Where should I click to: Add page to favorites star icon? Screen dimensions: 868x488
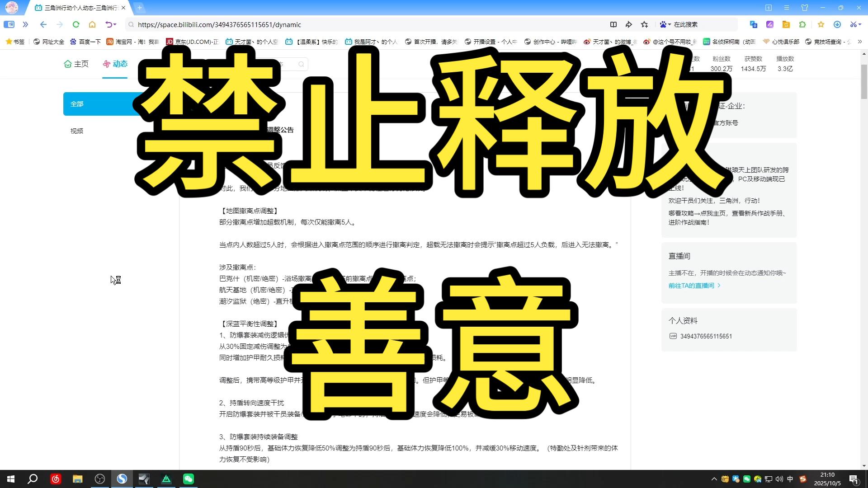[645, 24]
